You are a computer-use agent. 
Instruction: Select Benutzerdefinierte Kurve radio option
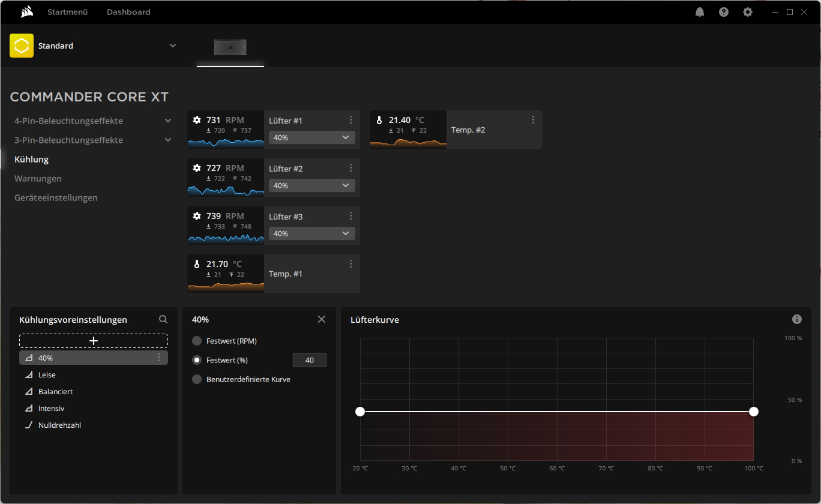[x=197, y=379]
